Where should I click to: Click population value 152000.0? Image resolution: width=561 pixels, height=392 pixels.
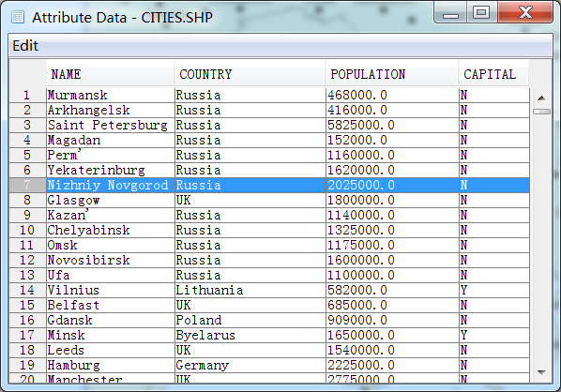point(392,141)
